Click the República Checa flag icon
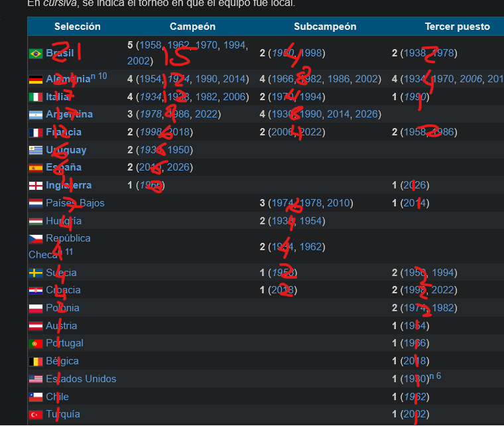Image resolution: width=504 pixels, height=426 pixels. tap(36, 239)
